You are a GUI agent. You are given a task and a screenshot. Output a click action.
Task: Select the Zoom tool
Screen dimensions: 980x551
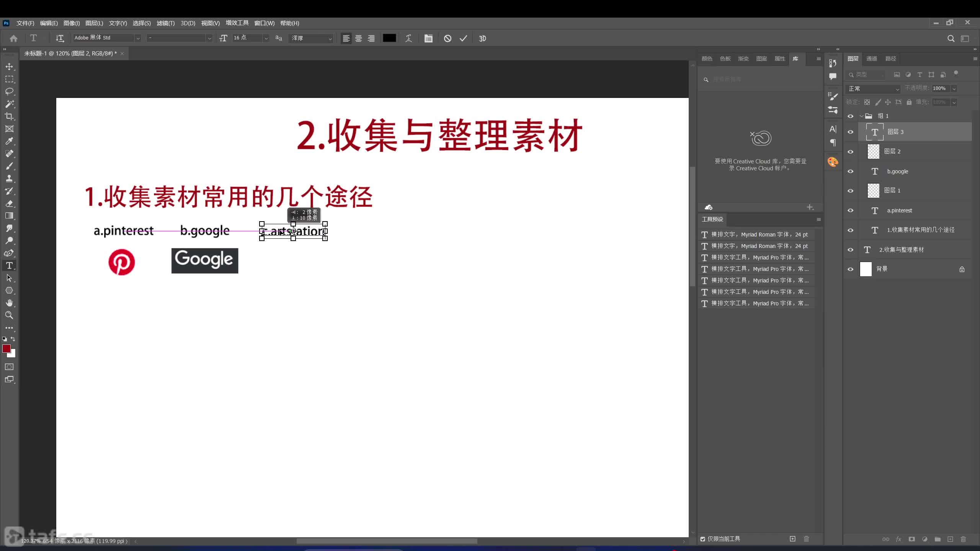click(x=9, y=315)
